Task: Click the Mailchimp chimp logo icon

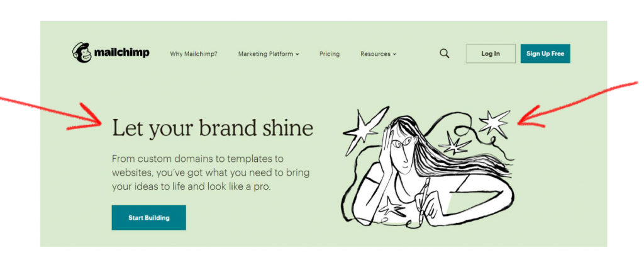Action: 82,53
